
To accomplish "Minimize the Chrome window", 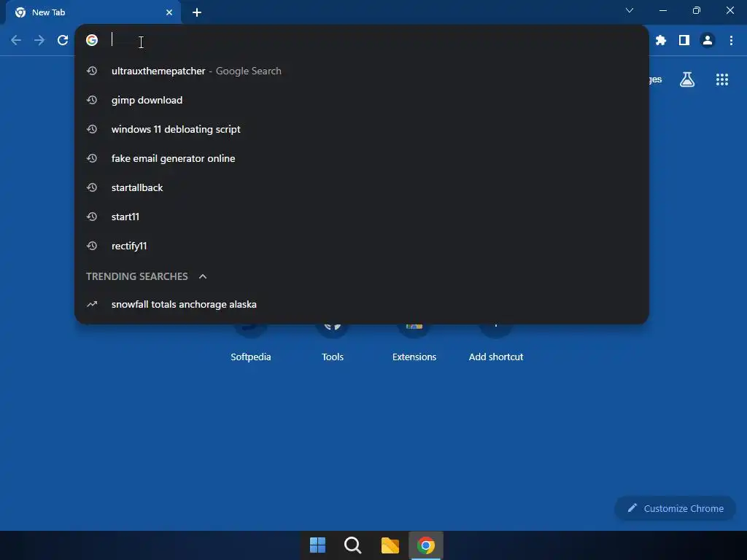I will point(662,10).
